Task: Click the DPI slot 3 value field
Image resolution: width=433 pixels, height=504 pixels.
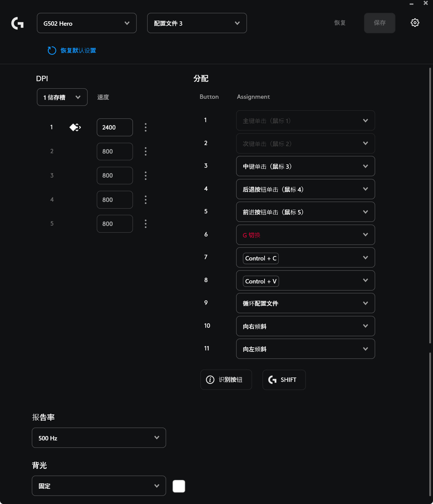Action: click(115, 176)
